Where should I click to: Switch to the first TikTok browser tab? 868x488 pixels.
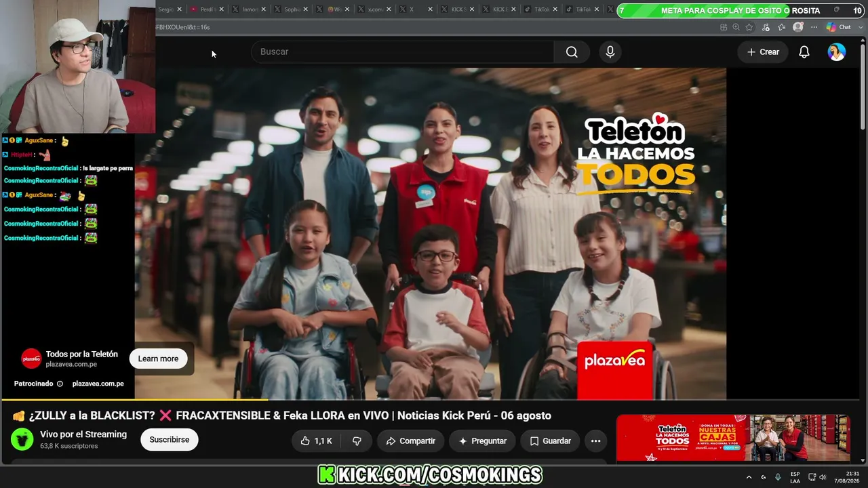[x=541, y=9]
